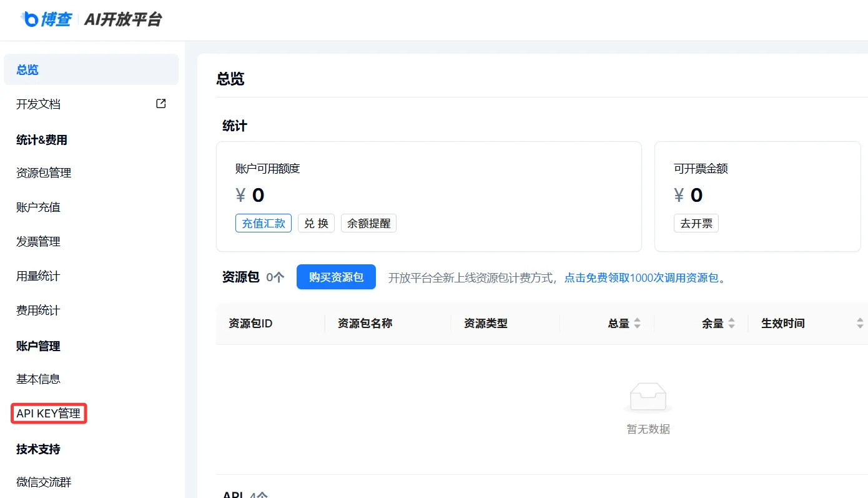Click the 去开票 button
868x498 pixels.
pos(696,223)
